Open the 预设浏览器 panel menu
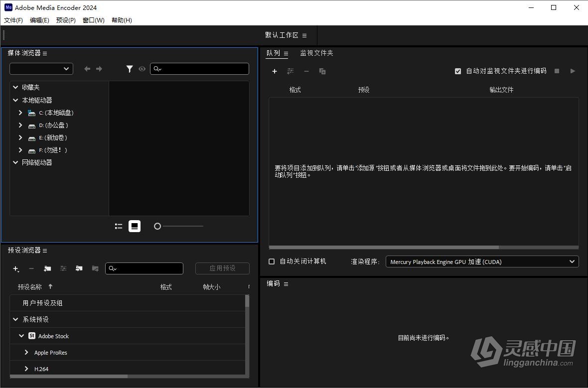This screenshot has height=388, width=588. coord(45,251)
